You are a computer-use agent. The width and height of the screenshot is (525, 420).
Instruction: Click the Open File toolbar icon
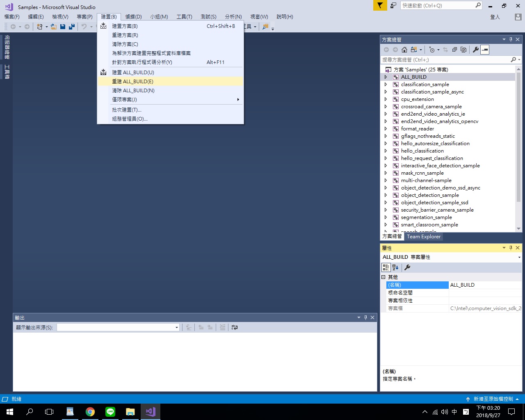click(x=54, y=27)
